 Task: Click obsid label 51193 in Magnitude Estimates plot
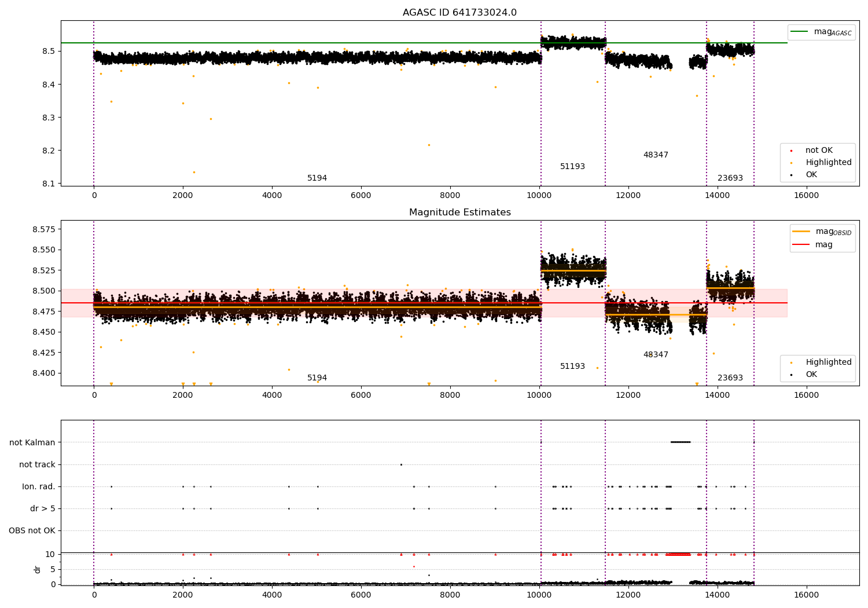click(572, 367)
